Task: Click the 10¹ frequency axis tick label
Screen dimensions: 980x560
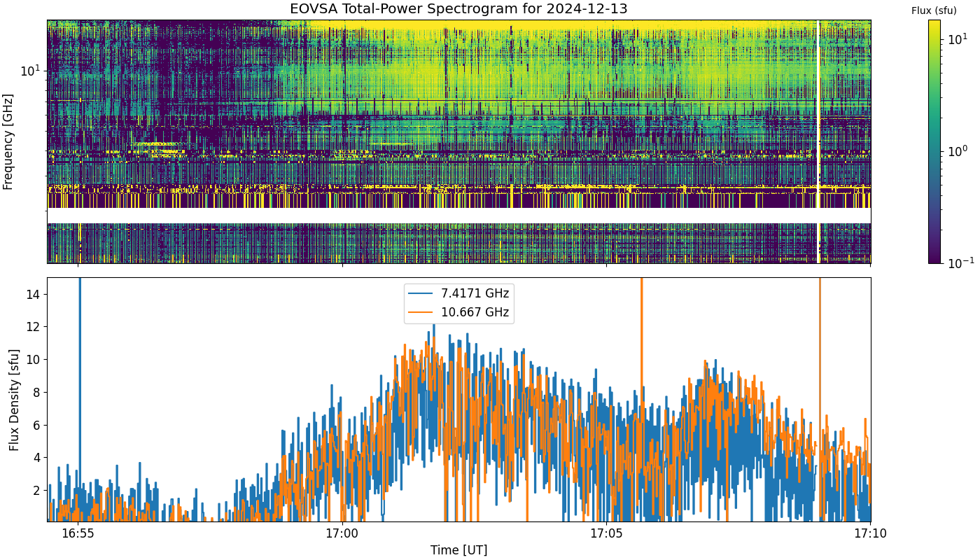Action: point(31,70)
